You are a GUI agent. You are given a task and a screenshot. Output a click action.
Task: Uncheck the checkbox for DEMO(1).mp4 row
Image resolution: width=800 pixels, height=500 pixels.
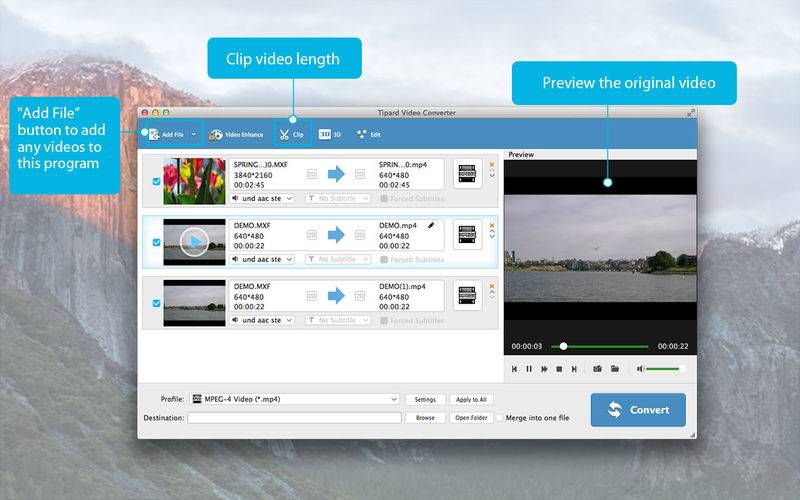click(157, 303)
